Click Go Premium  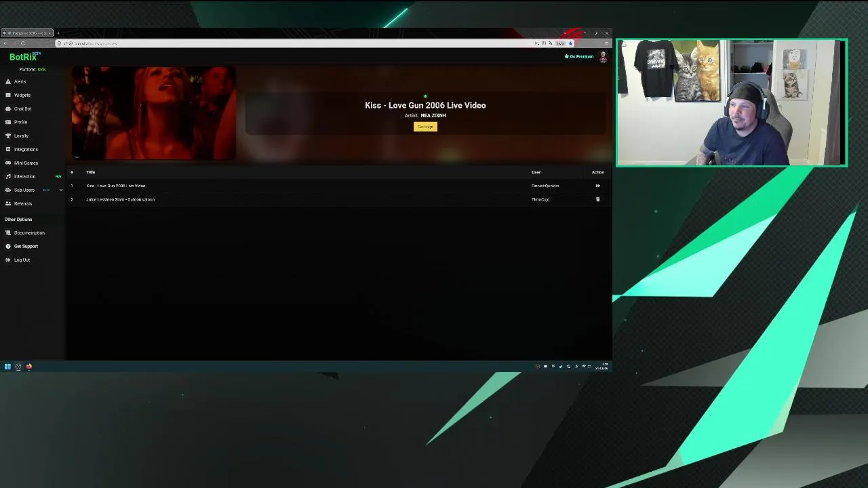pos(579,56)
